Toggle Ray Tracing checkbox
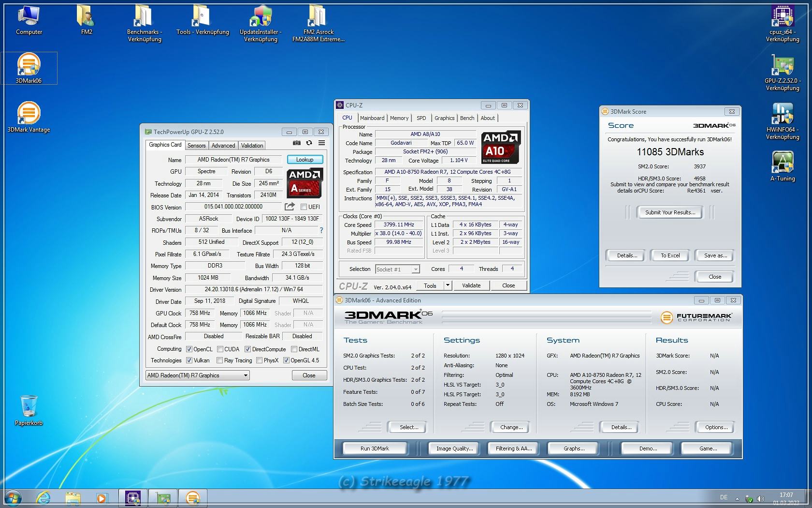 (219, 360)
